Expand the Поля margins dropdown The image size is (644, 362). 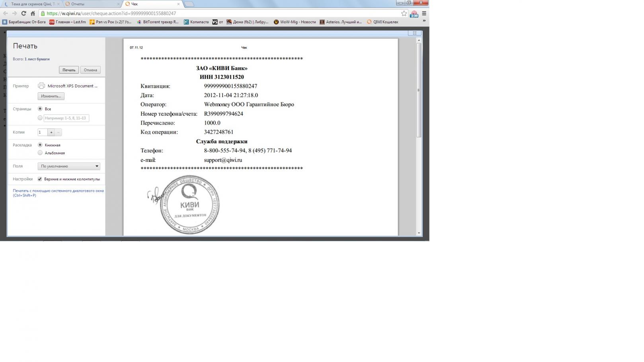tap(69, 166)
